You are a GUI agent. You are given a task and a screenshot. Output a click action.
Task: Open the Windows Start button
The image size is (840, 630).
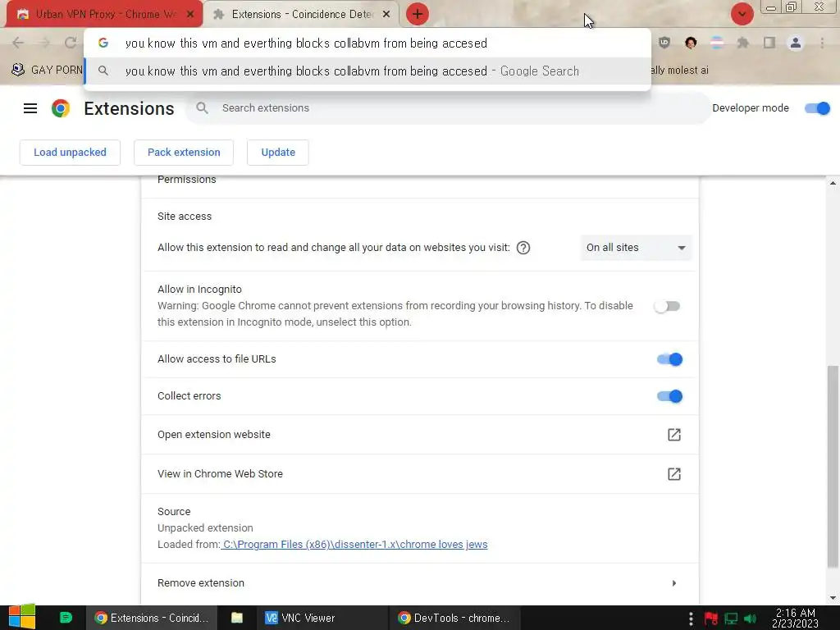pyautogui.click(x=22, y=617)
